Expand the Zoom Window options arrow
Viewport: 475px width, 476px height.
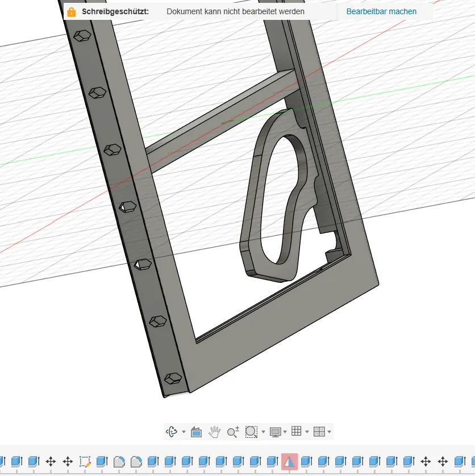[263, 432]
